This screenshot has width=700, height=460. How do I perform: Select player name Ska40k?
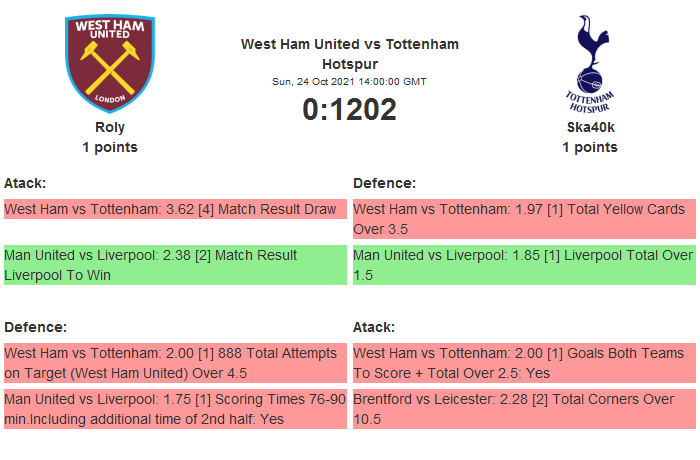pos(590,127)
